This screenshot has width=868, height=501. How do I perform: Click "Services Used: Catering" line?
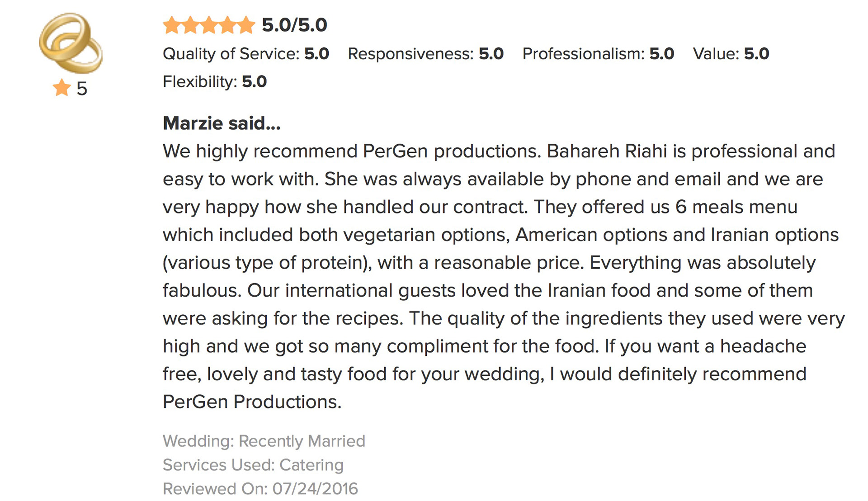point(253,465)
